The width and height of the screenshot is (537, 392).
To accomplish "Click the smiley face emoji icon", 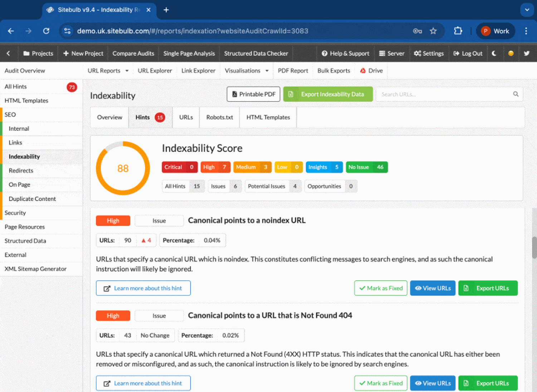I will [x=511, y=53].
